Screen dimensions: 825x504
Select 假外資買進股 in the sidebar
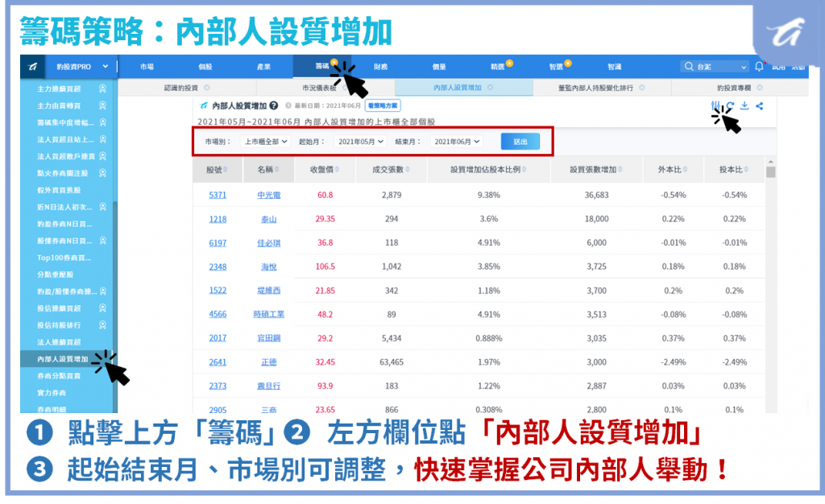(59, 190)
